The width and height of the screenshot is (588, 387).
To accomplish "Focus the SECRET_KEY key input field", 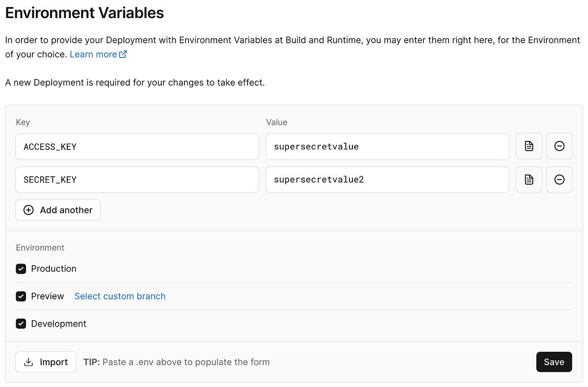I will click(x=137, y=180).
